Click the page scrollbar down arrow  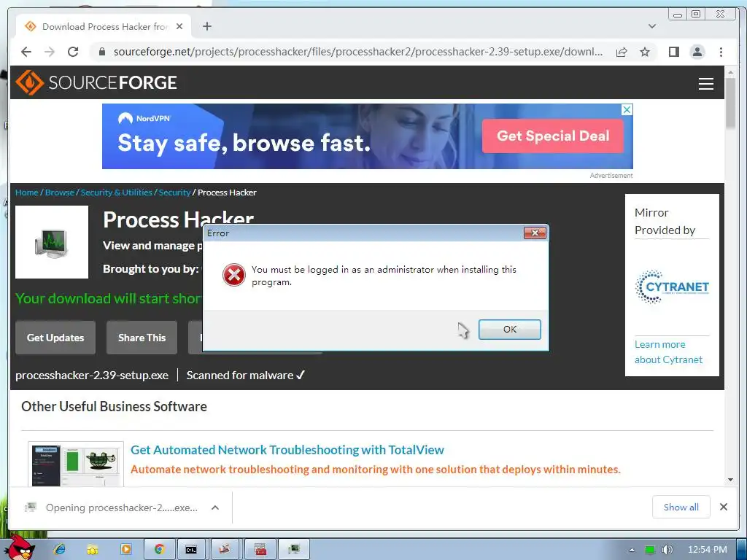point(730,480)
